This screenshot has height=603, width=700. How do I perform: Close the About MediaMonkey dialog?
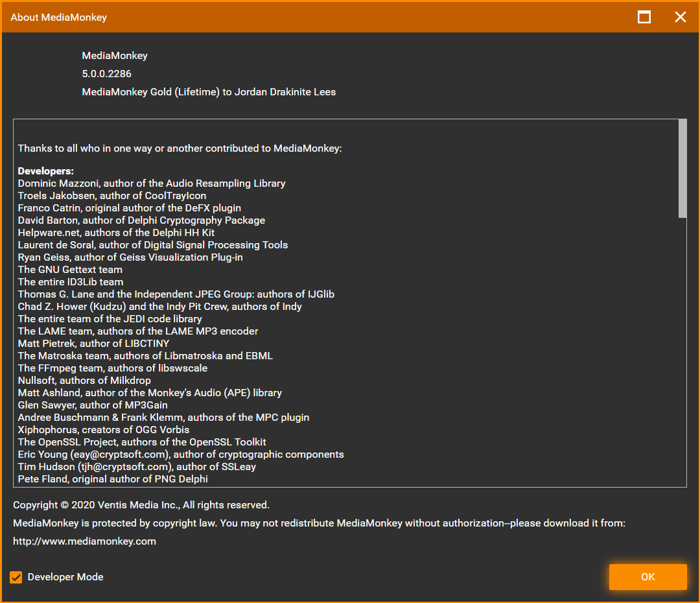coord(680,18)
